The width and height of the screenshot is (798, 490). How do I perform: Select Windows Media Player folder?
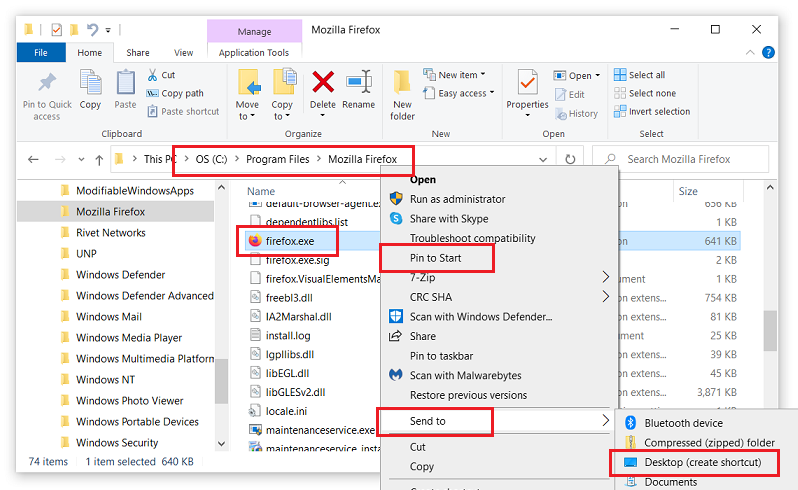pos(129,338)
